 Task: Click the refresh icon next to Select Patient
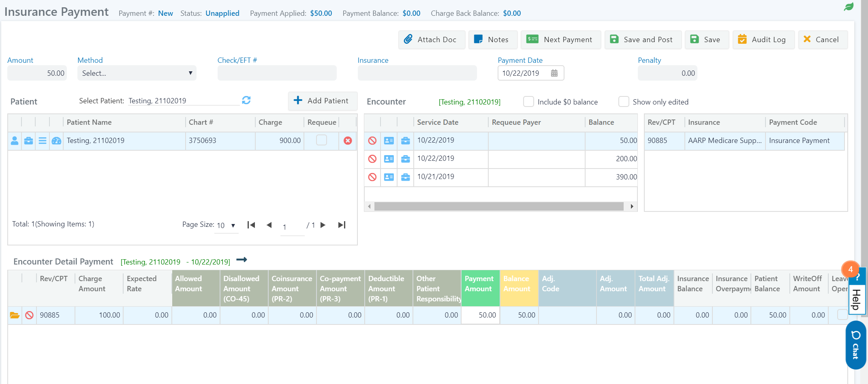coord(246,100)
